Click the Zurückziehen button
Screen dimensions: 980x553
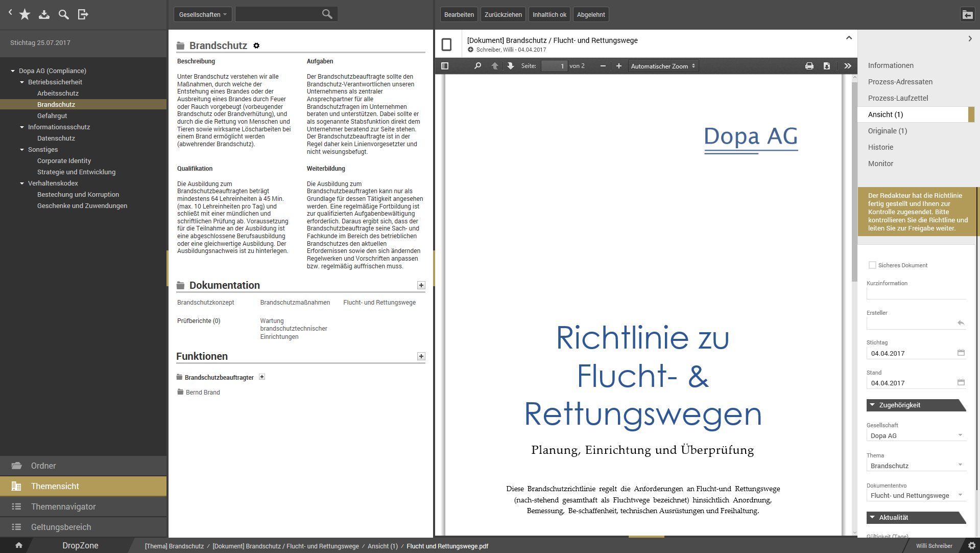click(x=503, y=14)
